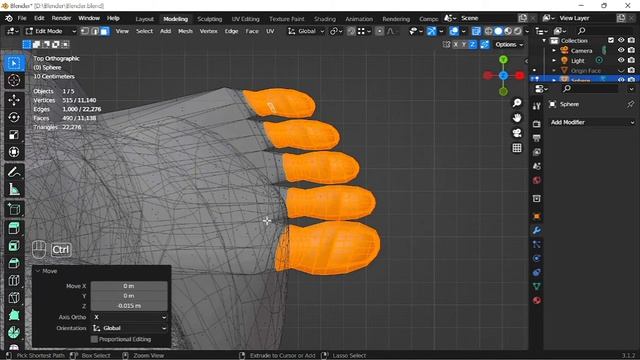
Task: Activate the Annotate pencil tool
Action: pos(14,172)
